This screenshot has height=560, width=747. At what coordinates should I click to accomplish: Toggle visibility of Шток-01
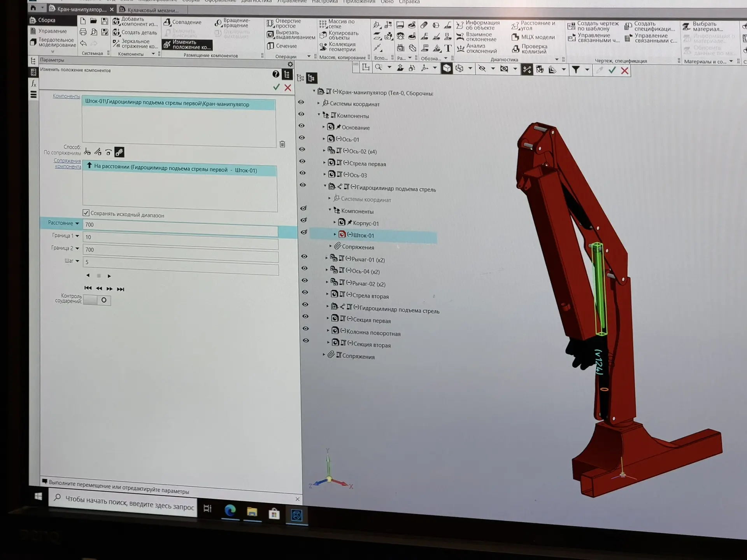click(304, 232)
